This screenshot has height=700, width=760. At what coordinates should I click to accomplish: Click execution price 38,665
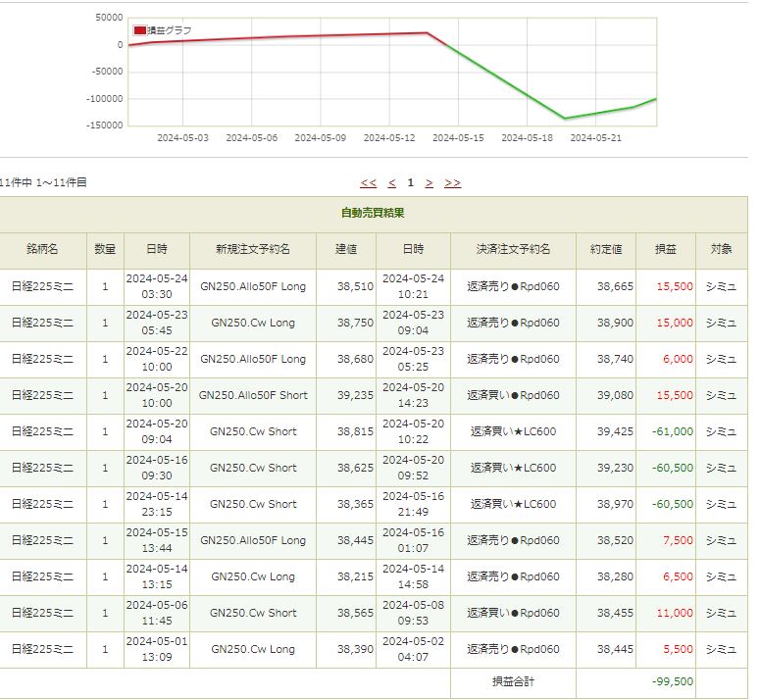coord(615,286)
